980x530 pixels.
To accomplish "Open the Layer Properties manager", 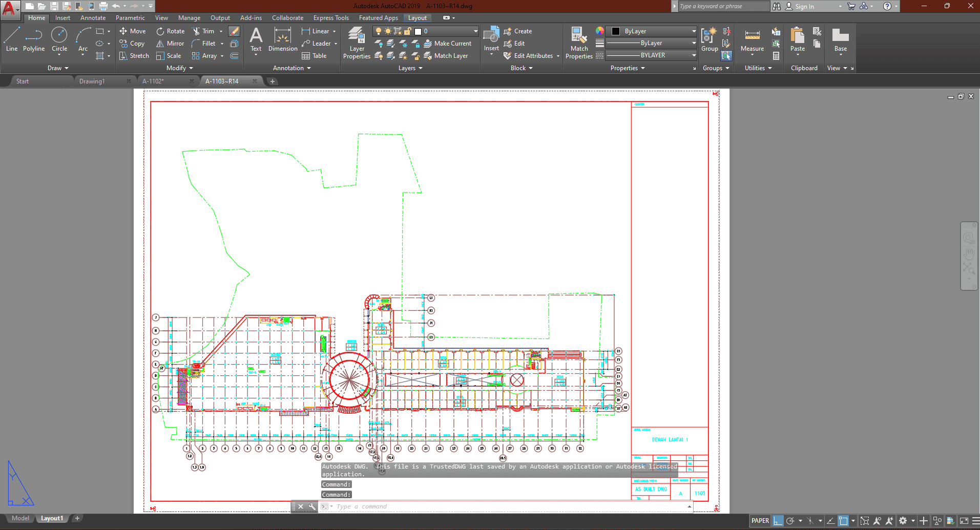I will pos(357,44).
